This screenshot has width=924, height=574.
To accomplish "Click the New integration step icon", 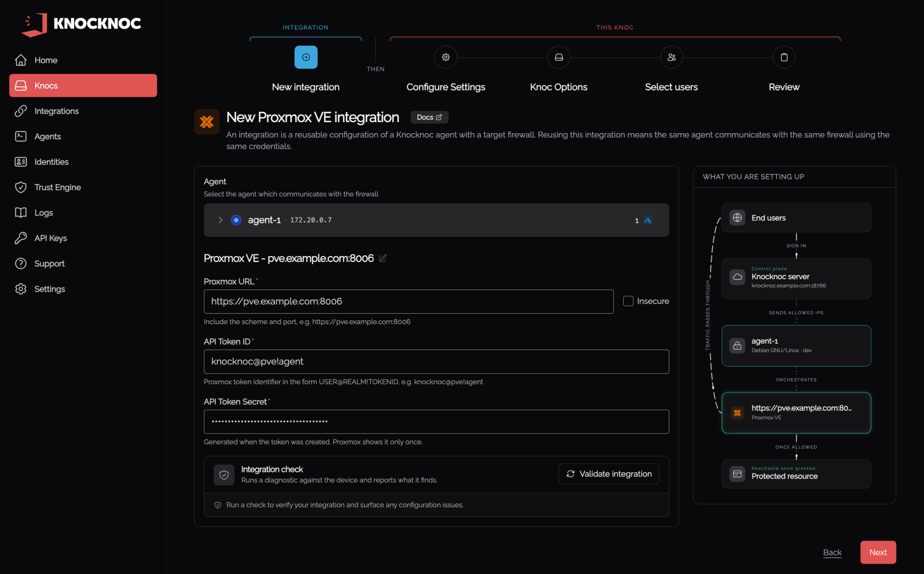I will pos(306,57).
